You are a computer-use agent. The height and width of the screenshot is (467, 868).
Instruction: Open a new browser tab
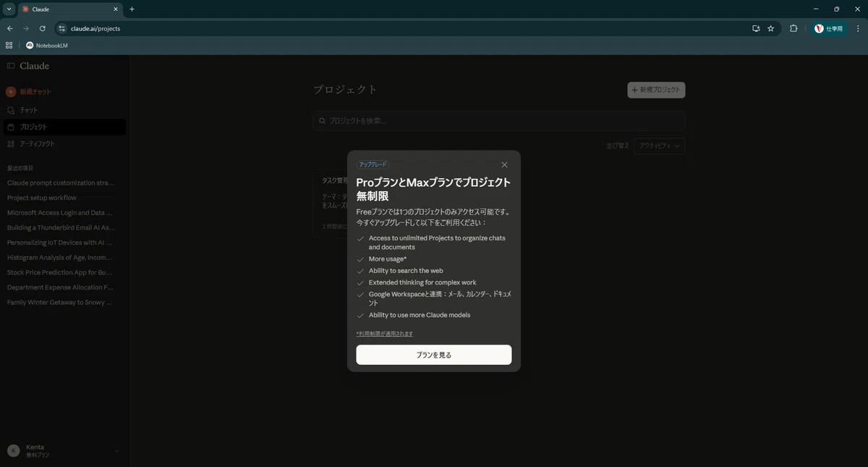pos(132,9)
